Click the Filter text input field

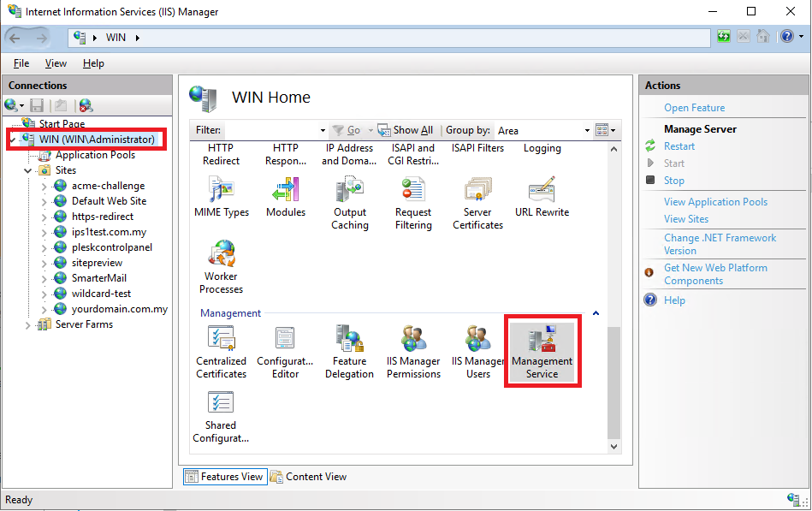(x=274, y=131)
